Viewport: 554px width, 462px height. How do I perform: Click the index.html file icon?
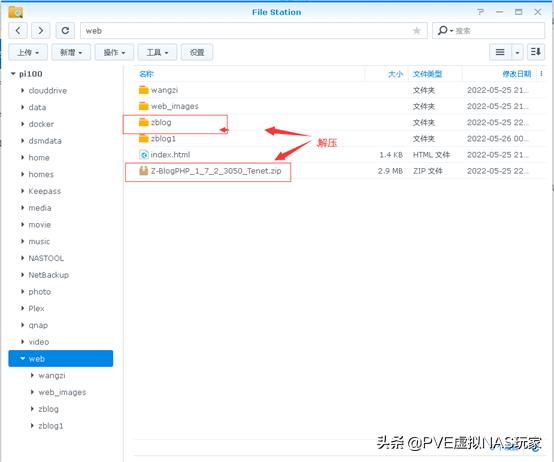(143, 155)
